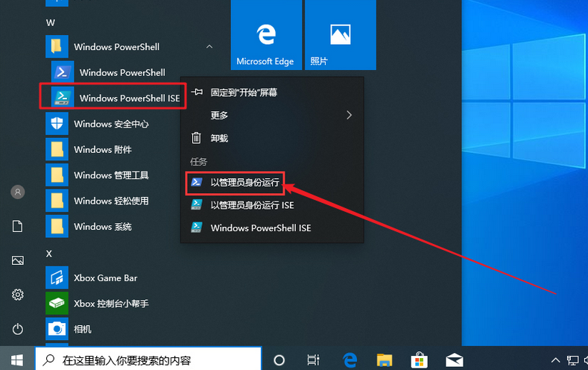Show hidden tray icons arrow

tap(555, 360)
